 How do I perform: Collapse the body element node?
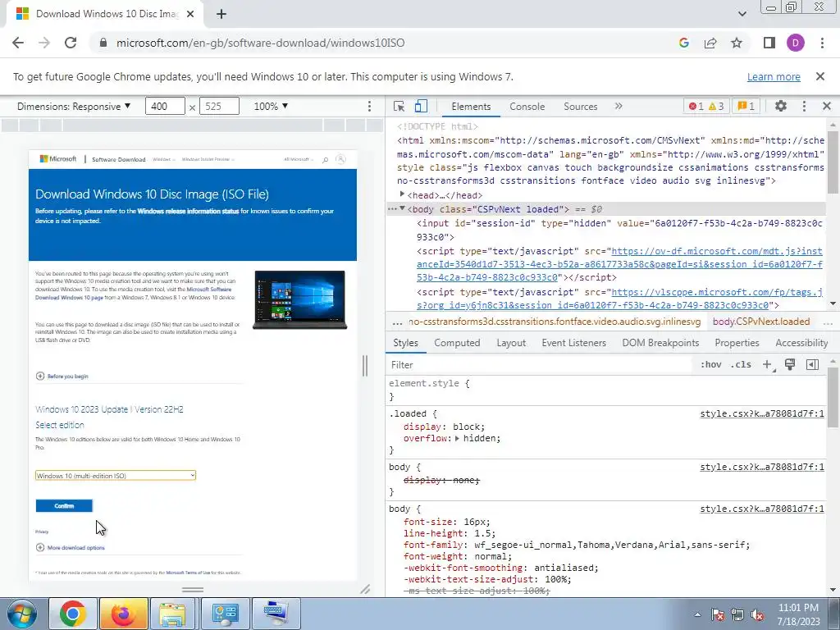402,208
